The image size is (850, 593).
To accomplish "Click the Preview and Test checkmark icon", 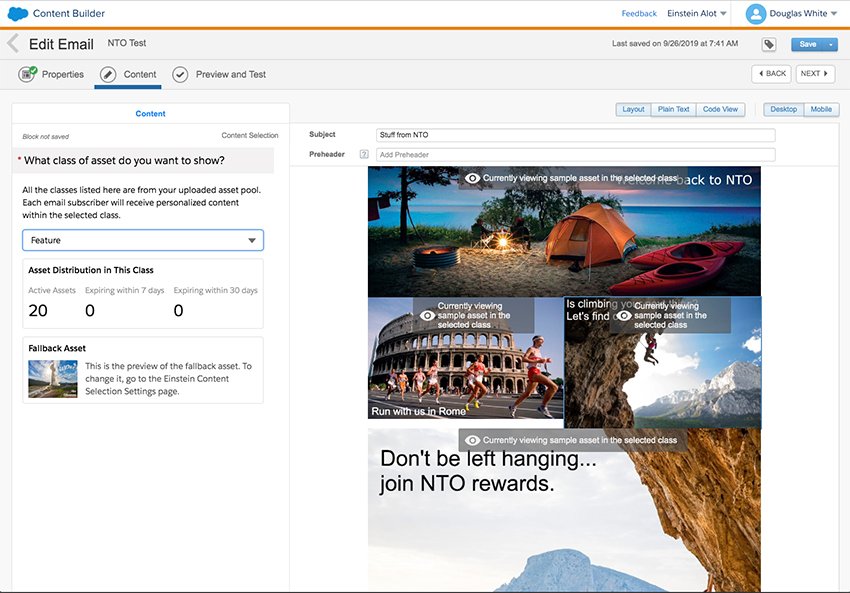I will (x=180, y=73).
